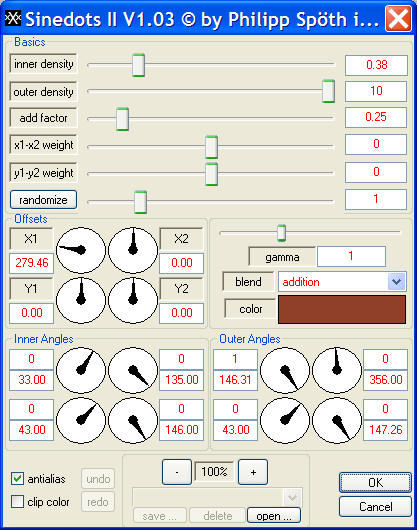
Task: Click the open... preset button
Action: (x=274, y=516)
